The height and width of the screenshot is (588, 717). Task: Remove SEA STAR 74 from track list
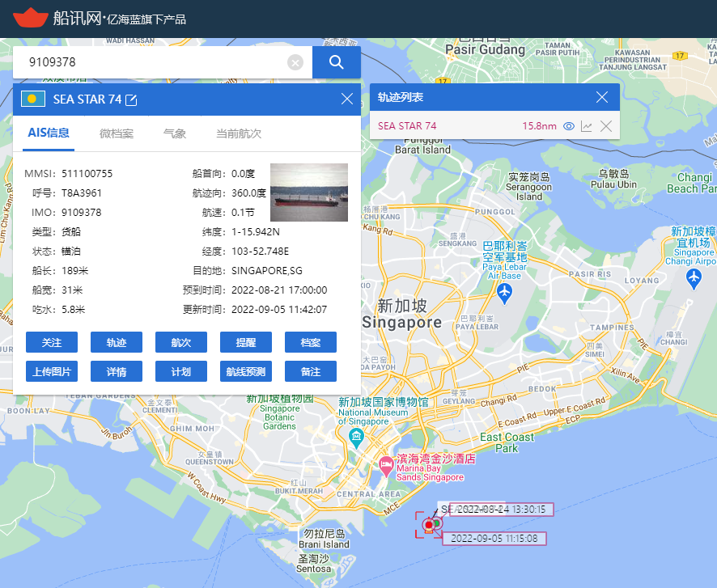[605, 126]
